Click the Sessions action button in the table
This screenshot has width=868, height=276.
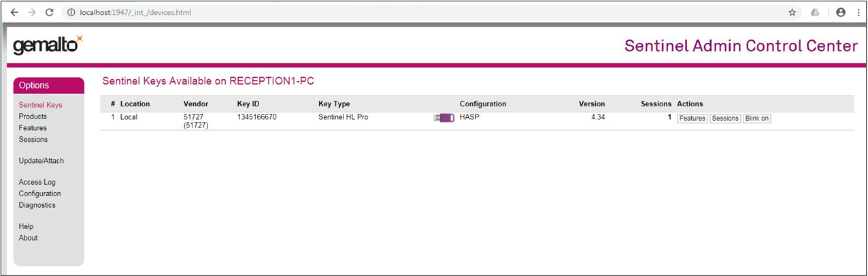click(x=725, y=118)
